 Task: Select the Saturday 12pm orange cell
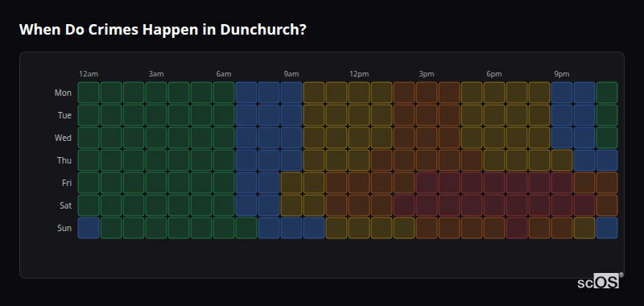tap(359, 205)
